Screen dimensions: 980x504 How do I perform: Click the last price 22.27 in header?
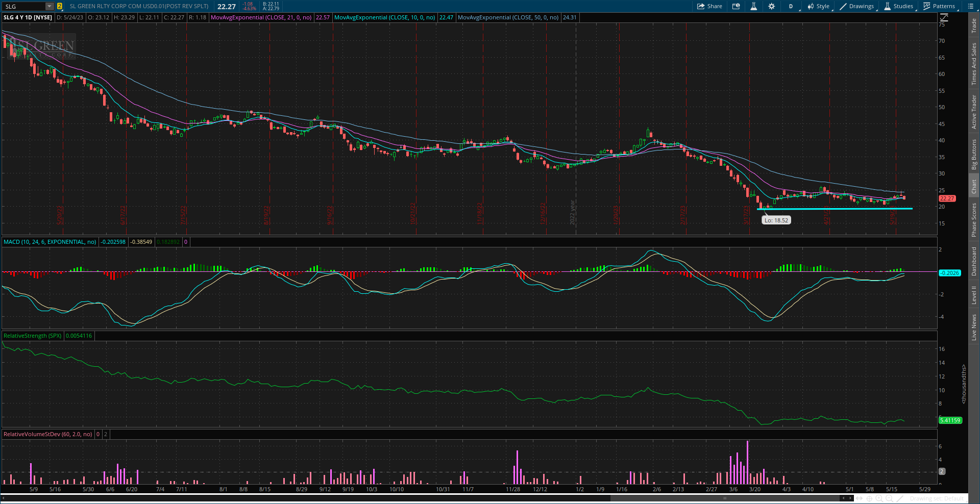227,7
